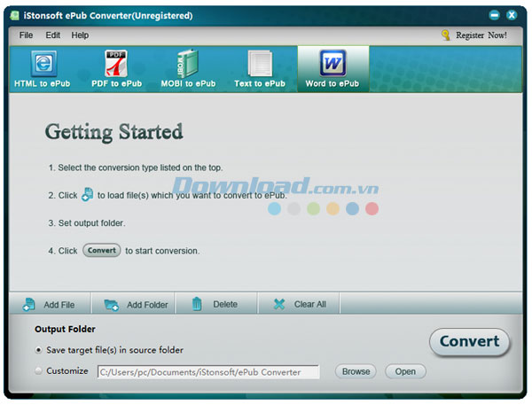Open the Edit menu

(x=53, y=35)
